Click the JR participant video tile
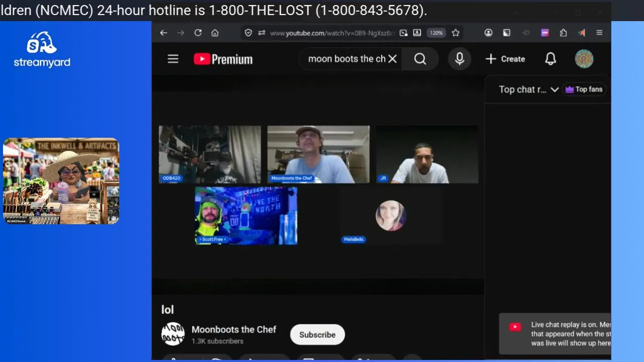Screen dimensions: 644x362 (x=427, y=154)
